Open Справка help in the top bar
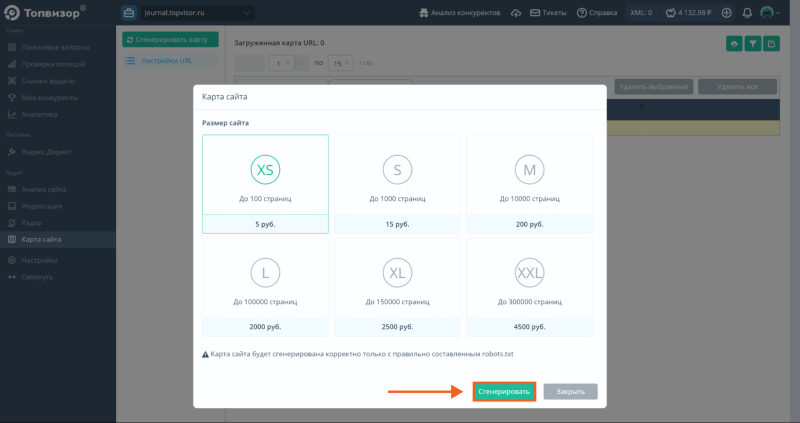The width and height of the screenshot is (800, 423). click(x=596, y=13)
